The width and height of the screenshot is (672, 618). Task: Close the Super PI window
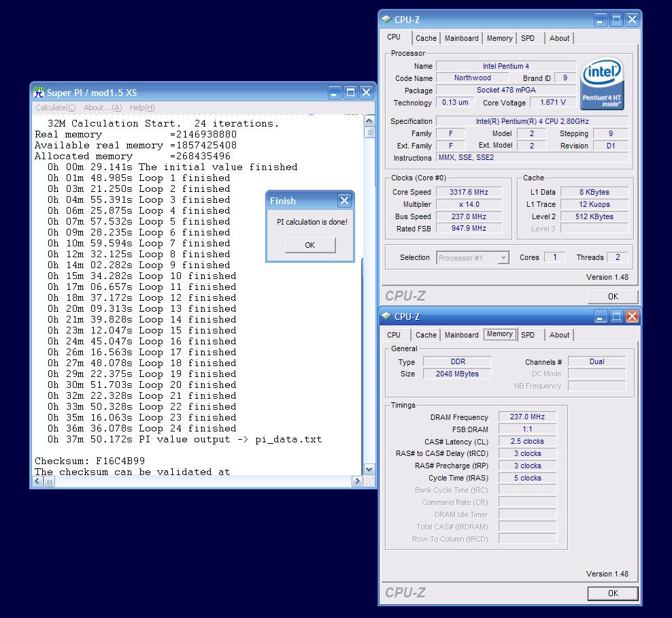(x=365, y=92)
